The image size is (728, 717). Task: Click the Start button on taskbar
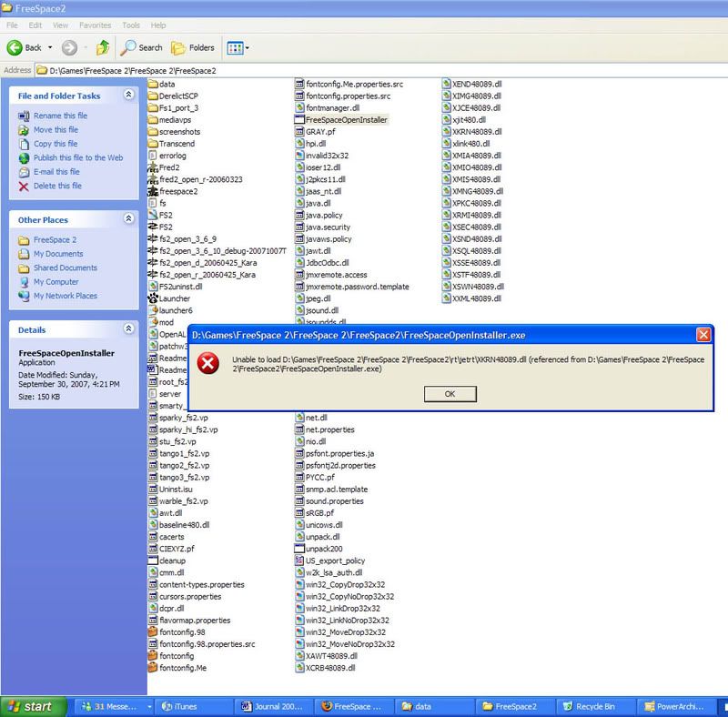(33, 706)
